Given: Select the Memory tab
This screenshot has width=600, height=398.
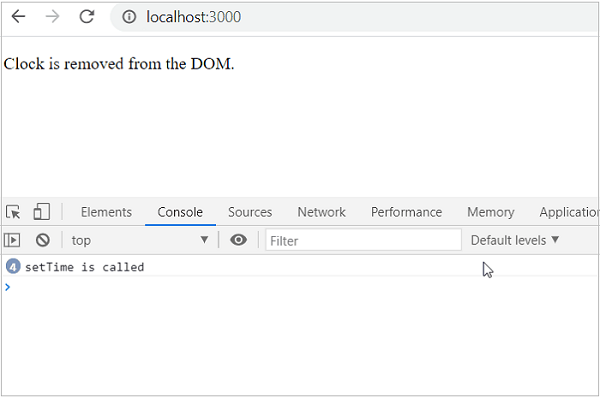Looking at the screenshot, I should click(491, 212).
